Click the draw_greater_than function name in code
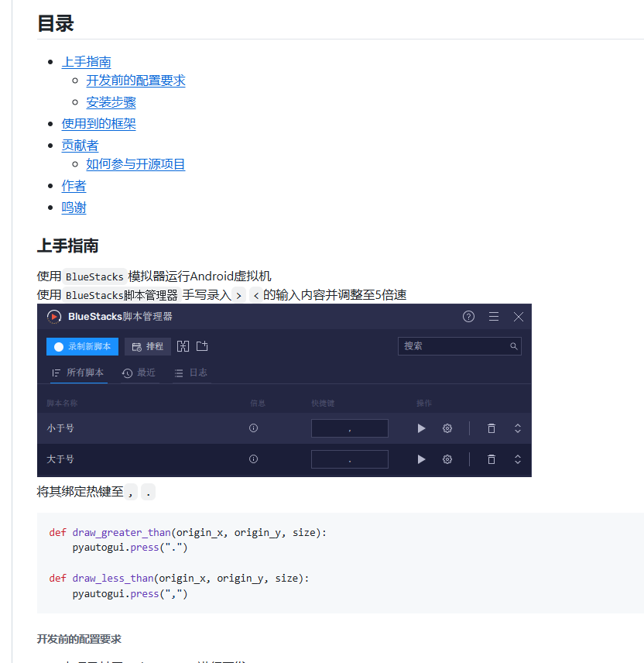The image size is (644, 663). tap(122, 532)
